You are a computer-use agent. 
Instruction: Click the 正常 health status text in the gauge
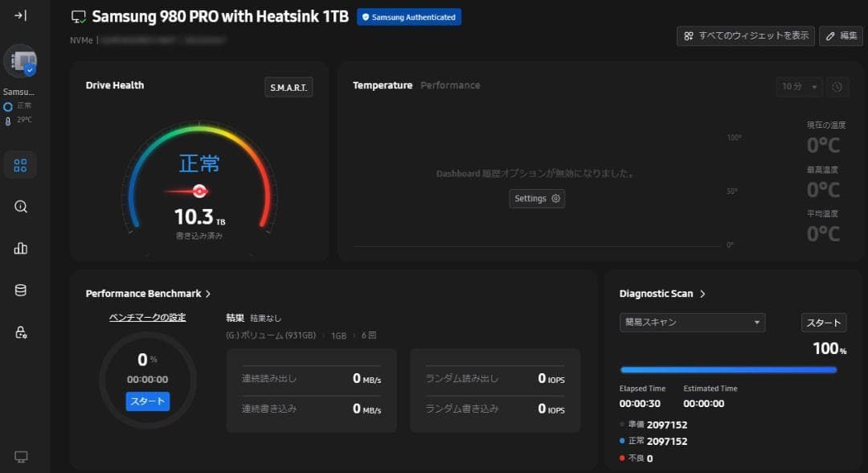[x=199, y=164]
